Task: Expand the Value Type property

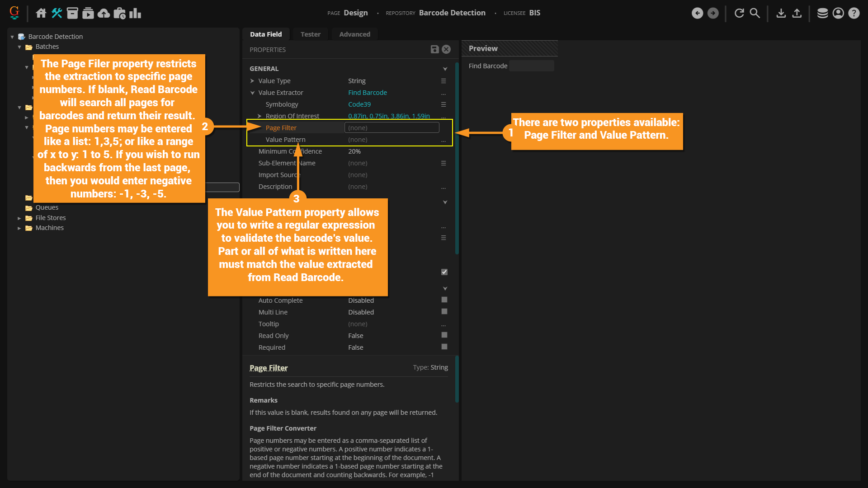Action: click(252, 81)
